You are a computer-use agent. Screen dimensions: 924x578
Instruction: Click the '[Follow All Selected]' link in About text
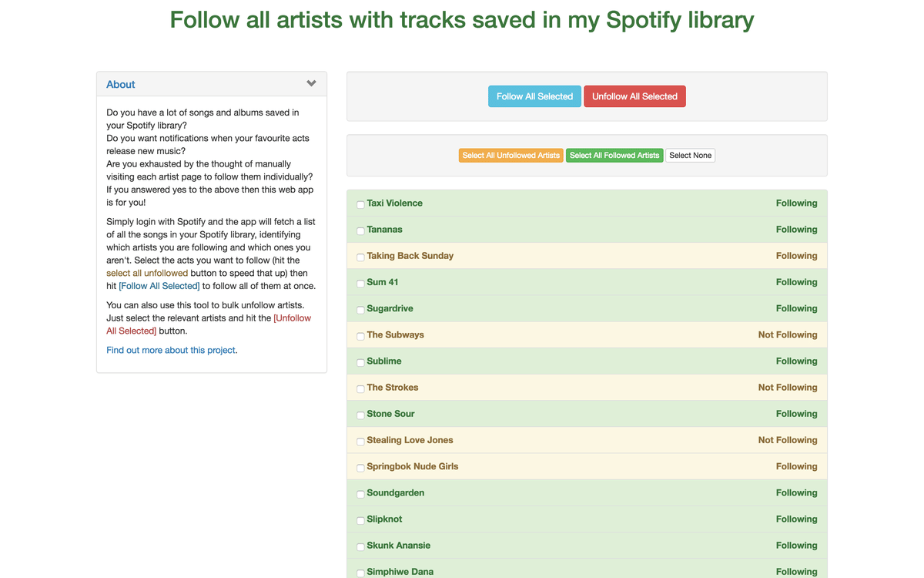(159, 285)
